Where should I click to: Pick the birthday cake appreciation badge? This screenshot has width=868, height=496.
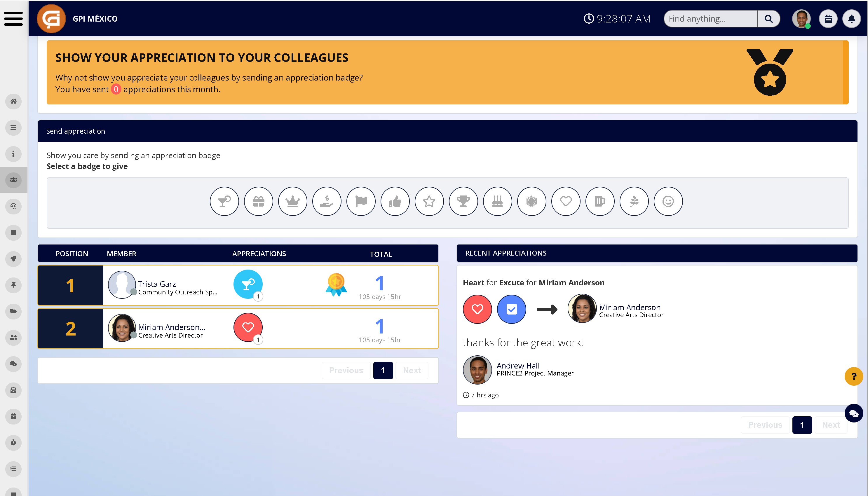click(x=497, y=201)
